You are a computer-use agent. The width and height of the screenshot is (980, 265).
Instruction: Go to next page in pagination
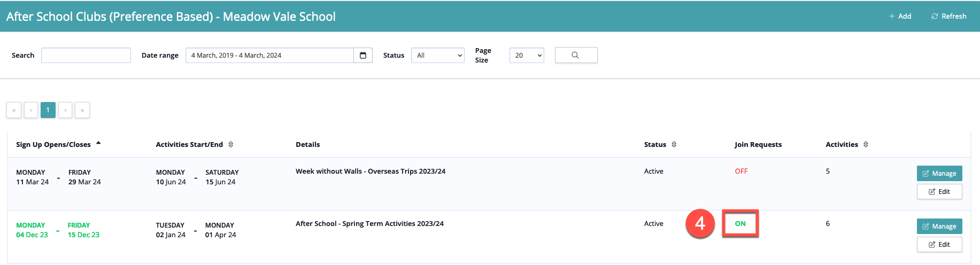tap(65, 110)
